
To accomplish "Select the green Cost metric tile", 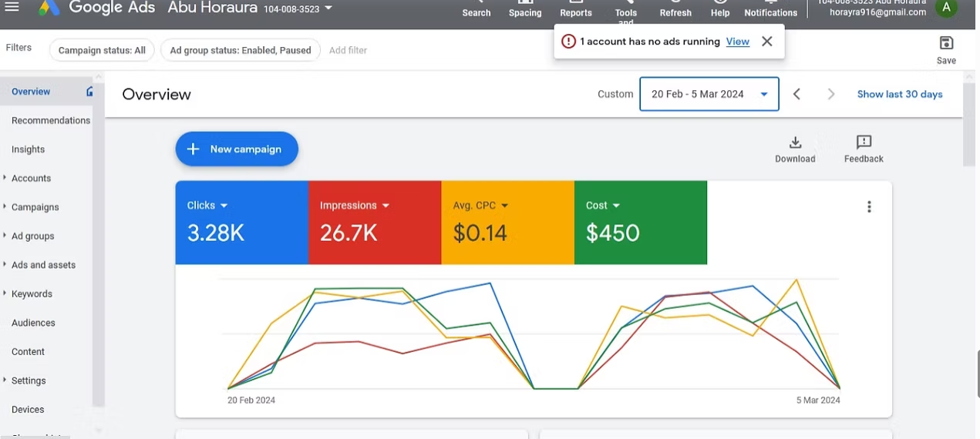I will coord(640,222).
